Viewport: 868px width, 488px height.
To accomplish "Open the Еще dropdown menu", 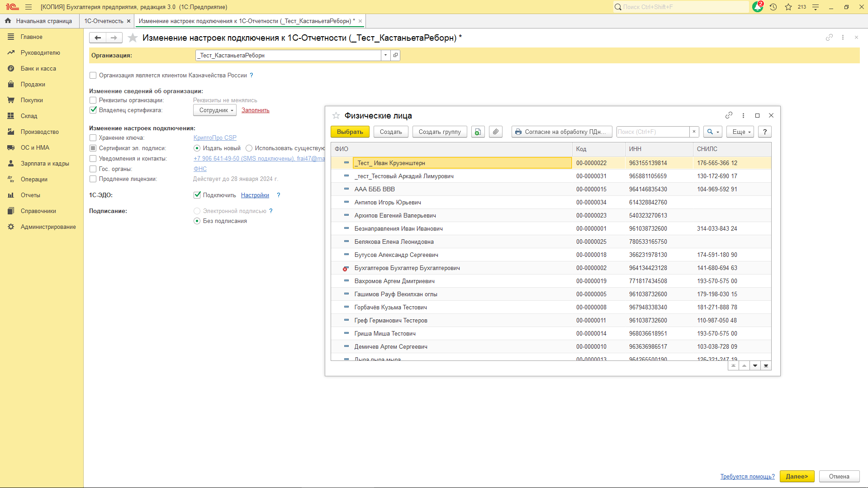I will pos(740,132).
